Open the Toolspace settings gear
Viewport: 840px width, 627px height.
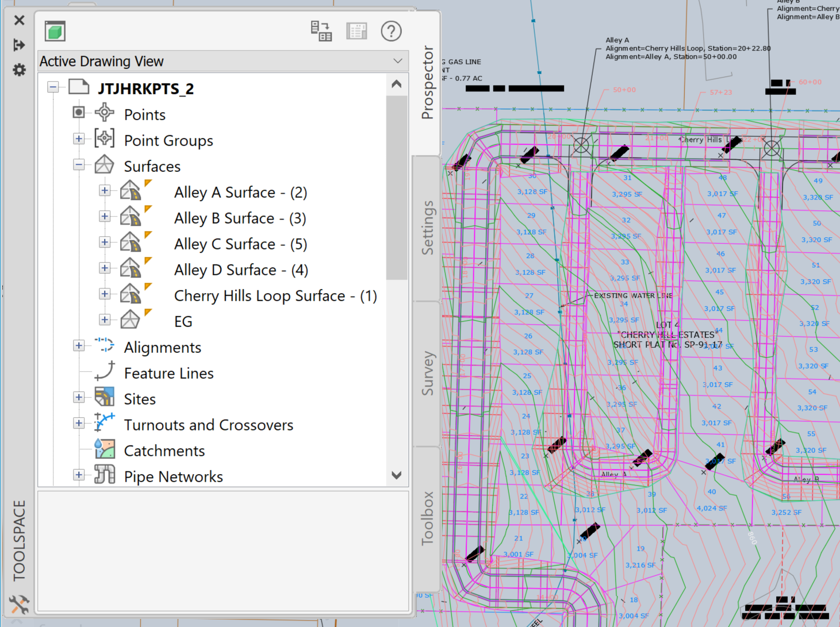click(19, 70)
